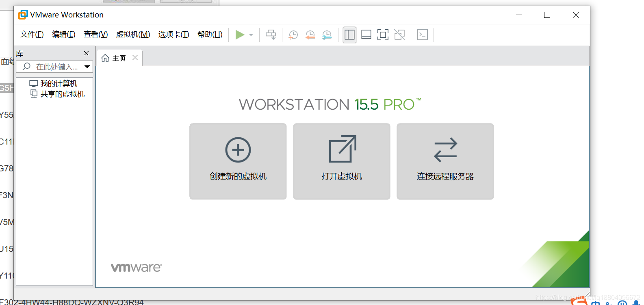Click the VMware Workstation title bar app icon
Screen dimensions: 644x305
pos(23,15)
